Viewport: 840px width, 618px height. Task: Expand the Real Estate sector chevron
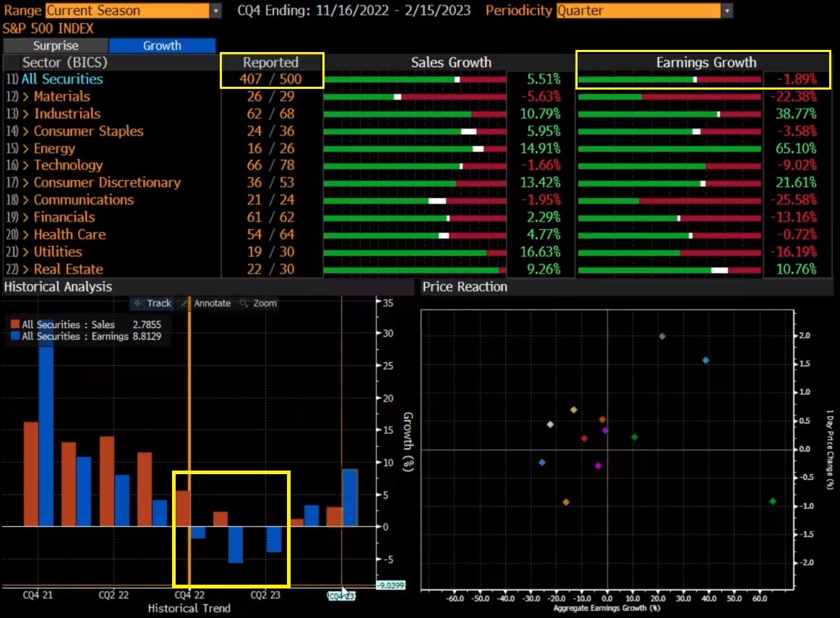(25, 270)
